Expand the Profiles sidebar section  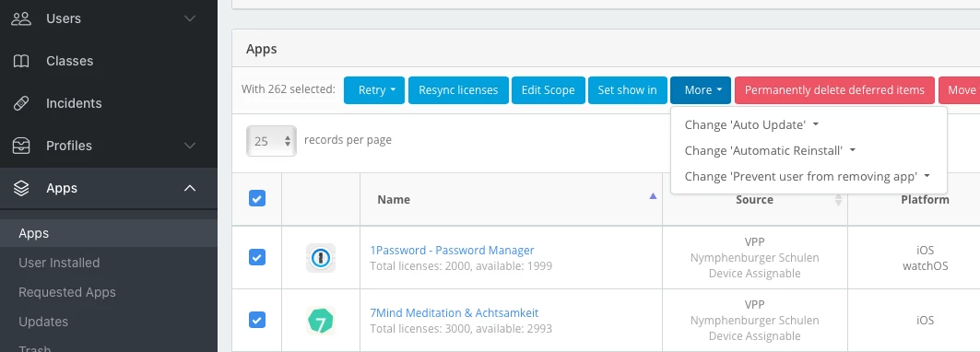[x=189, y=146]
